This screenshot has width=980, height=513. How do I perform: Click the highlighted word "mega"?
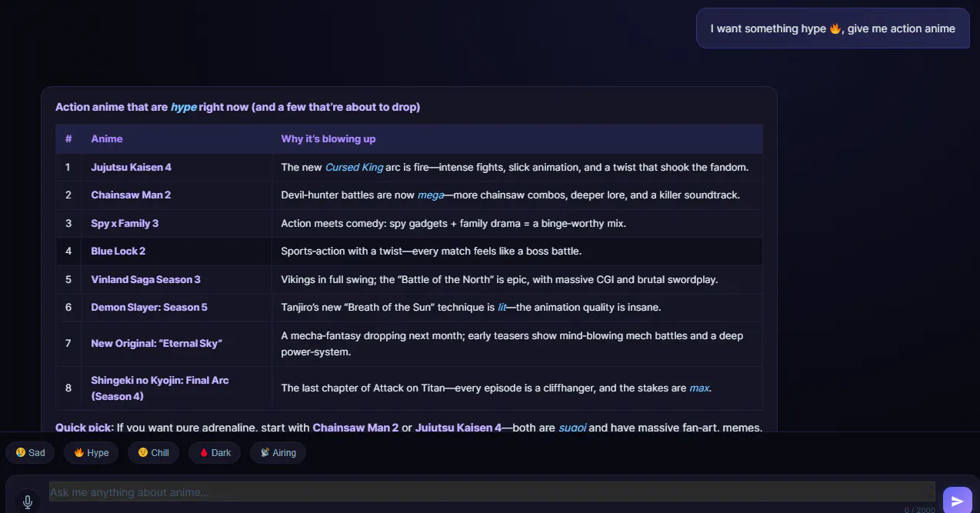click(x=431, y=195)
